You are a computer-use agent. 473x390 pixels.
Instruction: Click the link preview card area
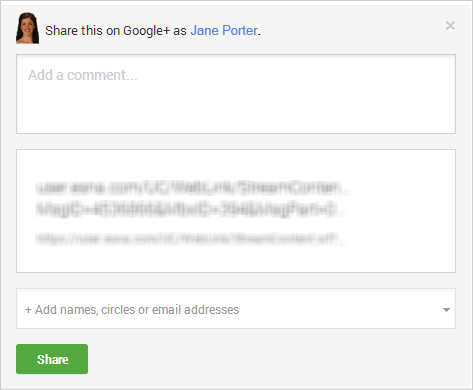[x=236, y=211]
